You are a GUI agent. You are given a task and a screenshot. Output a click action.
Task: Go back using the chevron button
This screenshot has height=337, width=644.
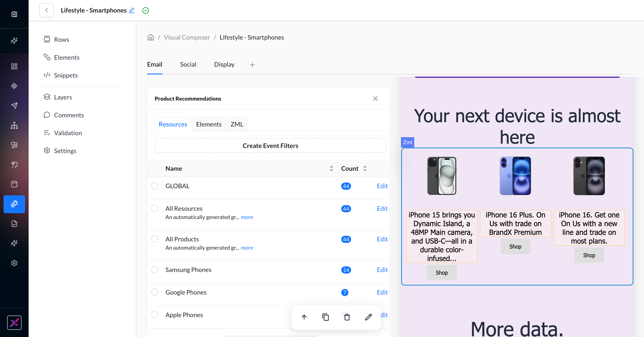click(47, 10)
